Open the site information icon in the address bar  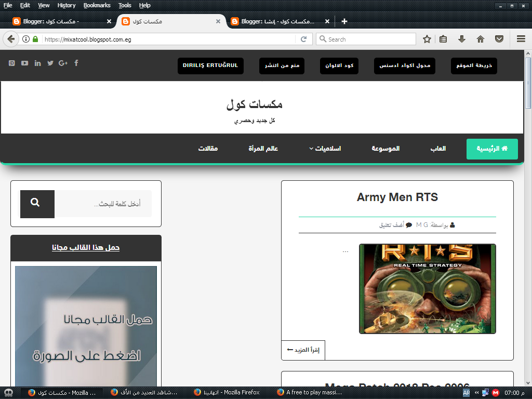(26, 39)
